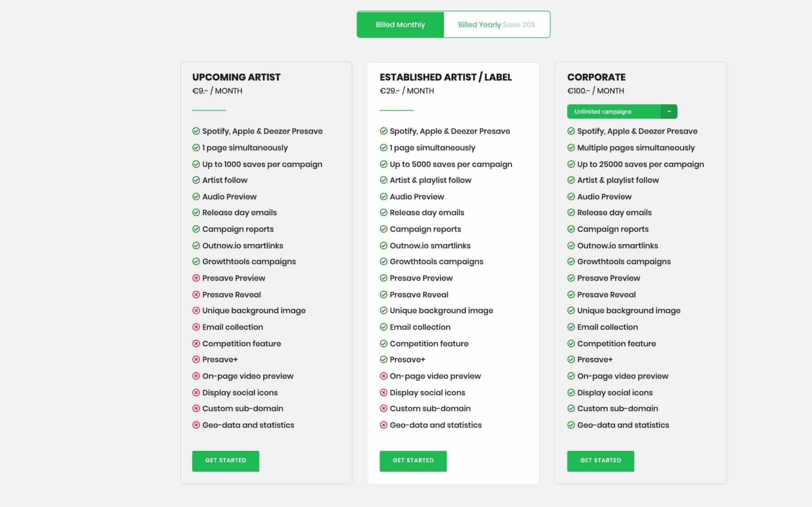Screen dimensions: 812x507
Task: Switch billing to Billed Monthly
Action: tap(400, 24)
